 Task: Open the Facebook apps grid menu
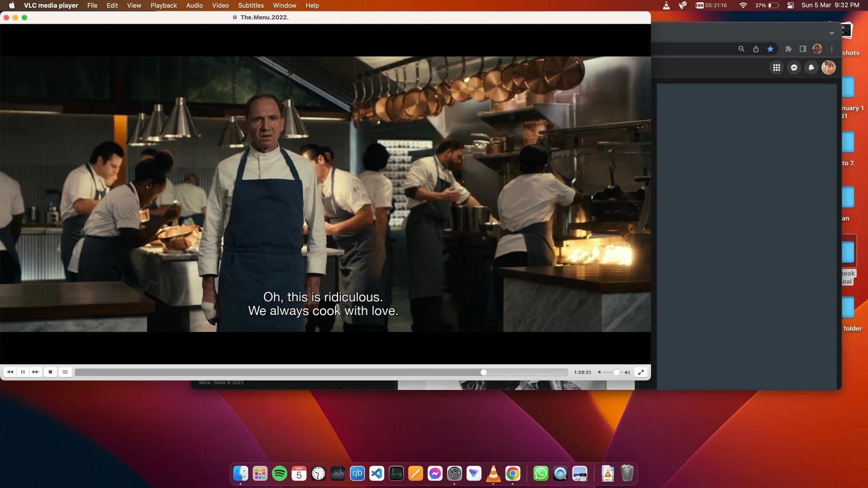pos(776,67)
